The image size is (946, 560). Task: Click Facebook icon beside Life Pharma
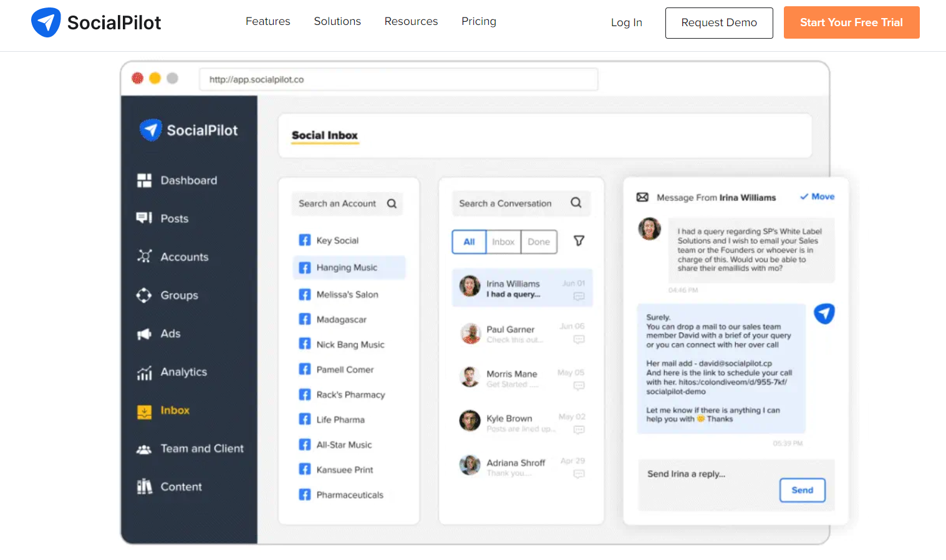[304, 419]
